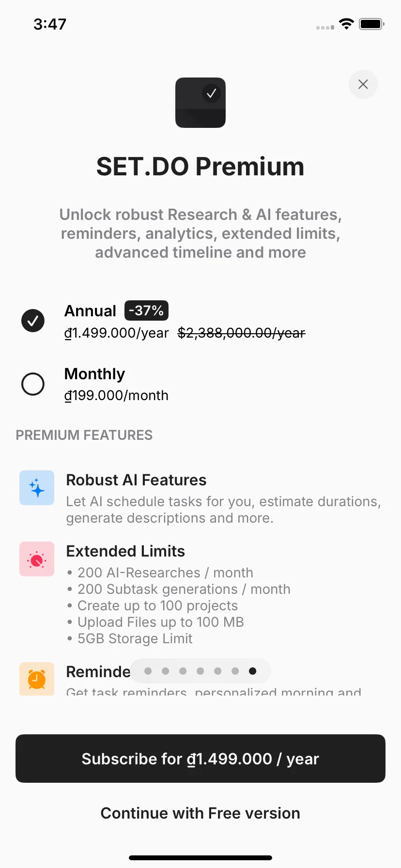
Task: Tap the Robust AI Features sparkle icon
Action: [37, 488]
